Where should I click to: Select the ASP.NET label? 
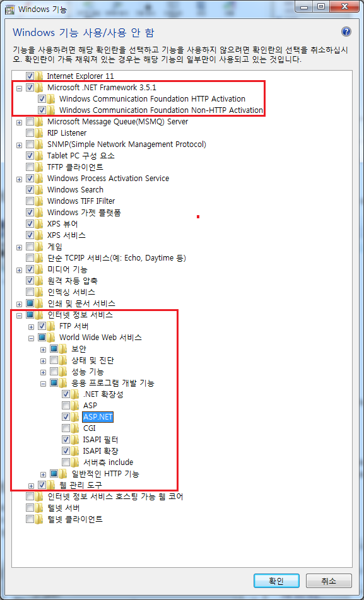coord(98,416)
